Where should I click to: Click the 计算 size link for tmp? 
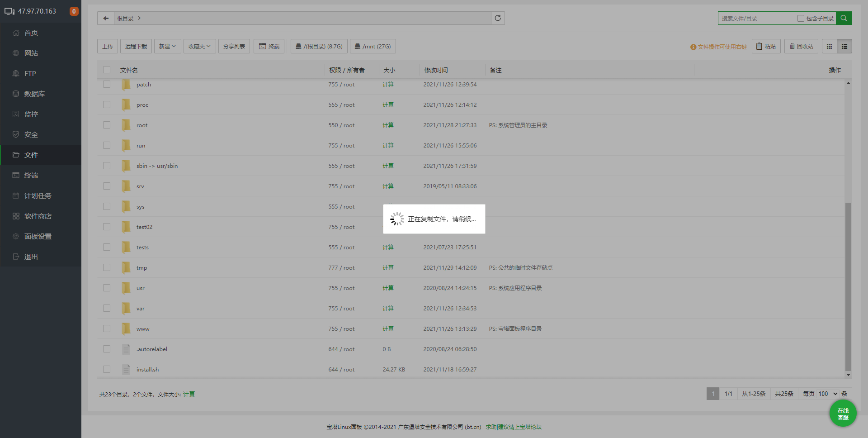coord(388,267)
